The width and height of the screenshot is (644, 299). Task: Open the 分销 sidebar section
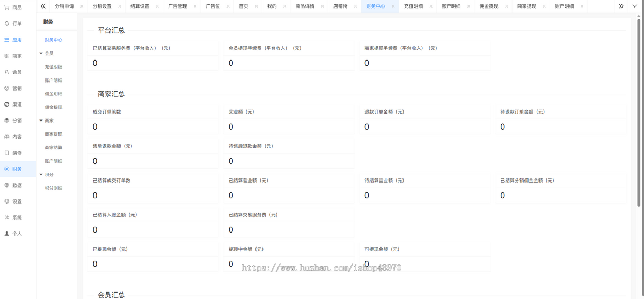pyautogui.click(x=17, y=121)
